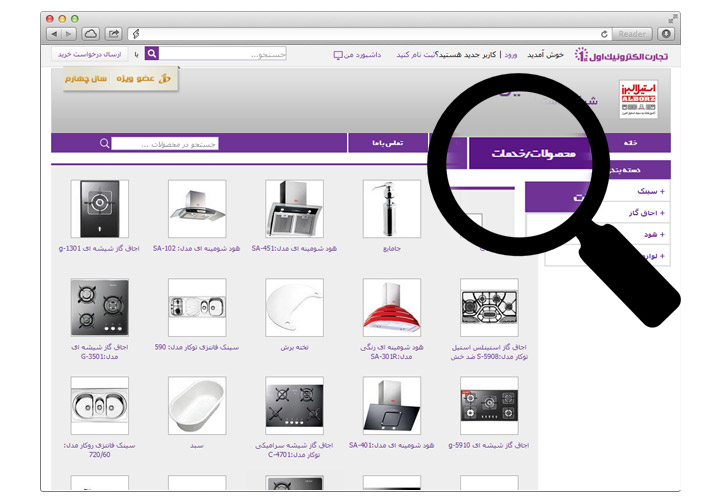Click the purple search magnifier in the header
The height and width of the screenshot is (500, 704).
click(152, 54)
